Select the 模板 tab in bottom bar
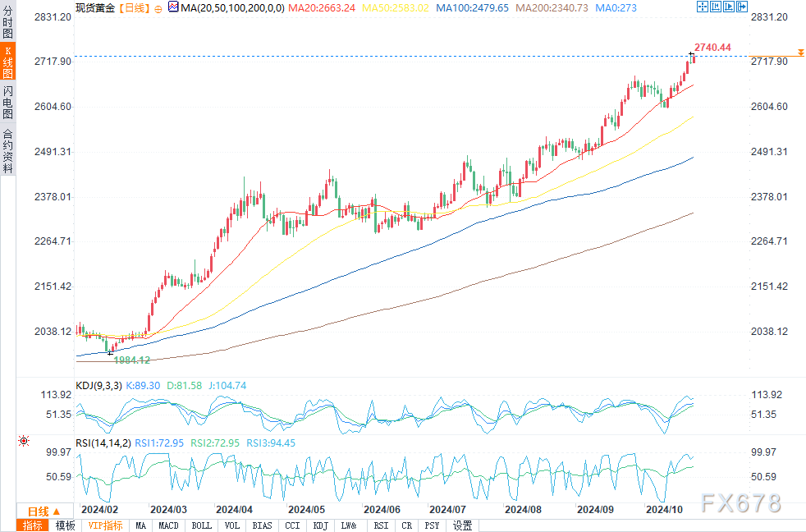 (x=65, y=525)
